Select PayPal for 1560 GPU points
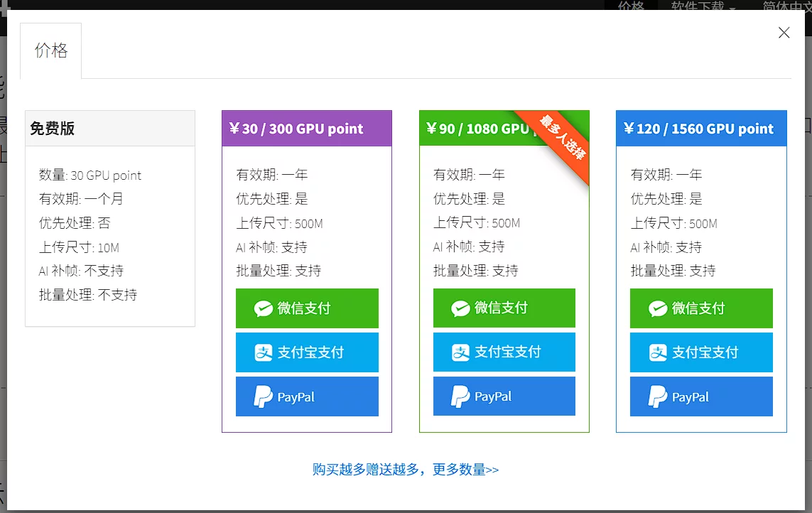Viewport: 812px width, 513px height. pyautogui.click(x=701, y=396)
